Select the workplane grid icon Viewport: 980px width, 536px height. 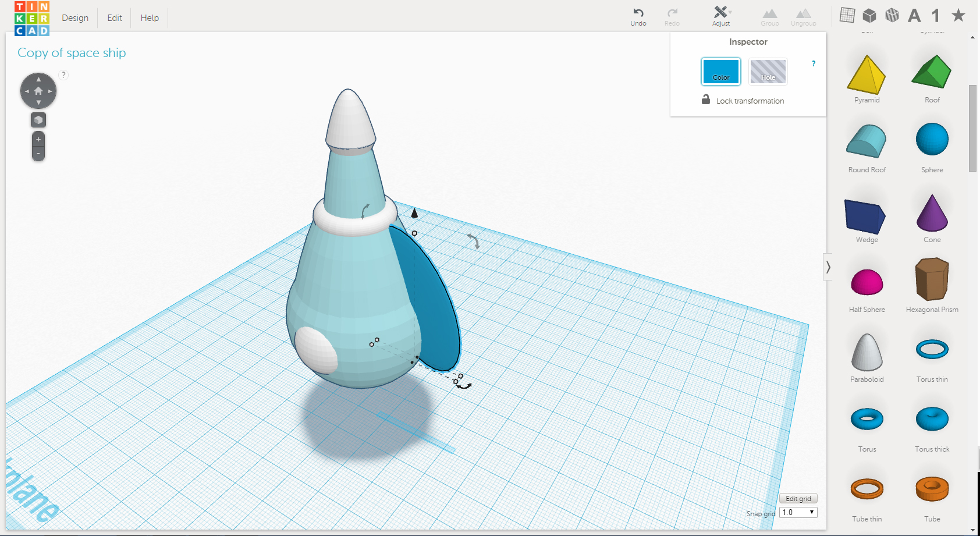point(847,15)
